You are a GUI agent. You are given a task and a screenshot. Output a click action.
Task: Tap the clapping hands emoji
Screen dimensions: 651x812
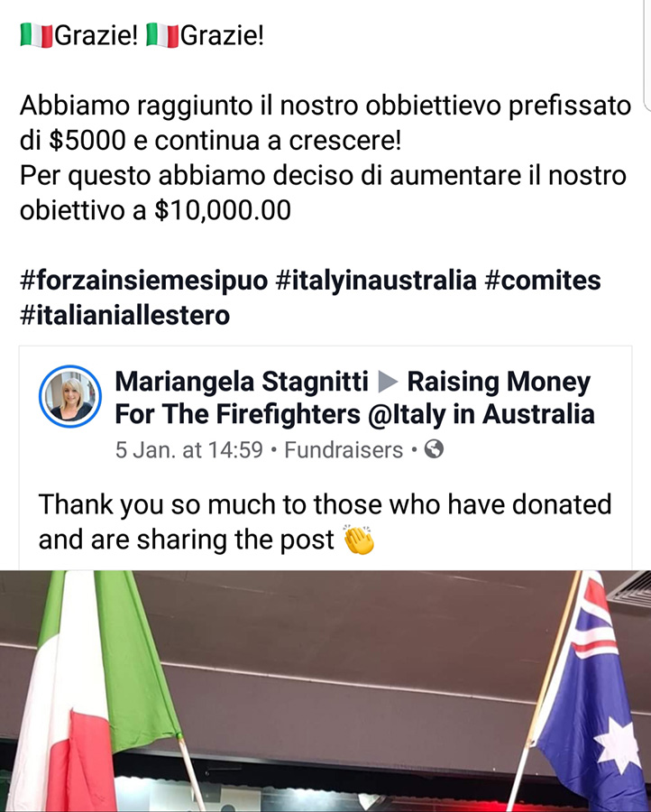[359, 540]
